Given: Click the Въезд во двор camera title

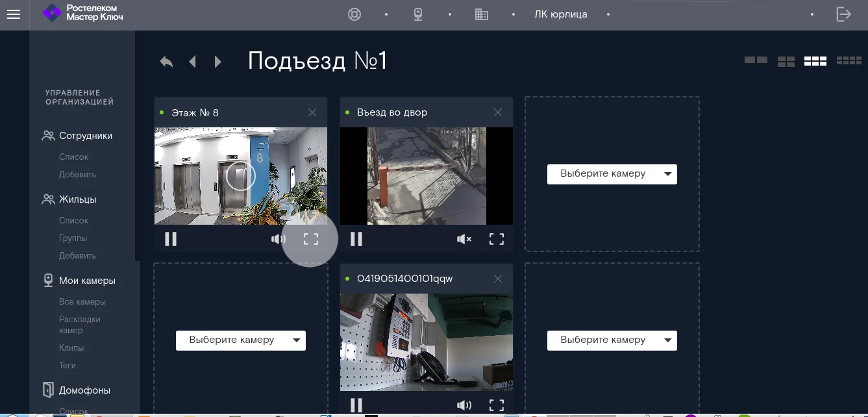Looking at the screenshot, I should pyautogui.click(x=392, y=112).
